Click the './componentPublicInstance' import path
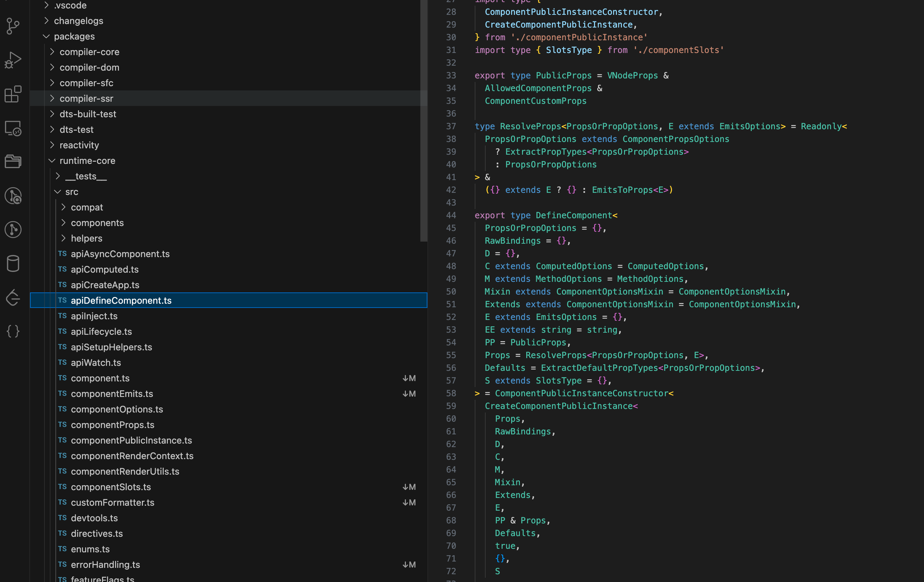The height and width of the screenshot is (582, 924). tap(579, 37)
